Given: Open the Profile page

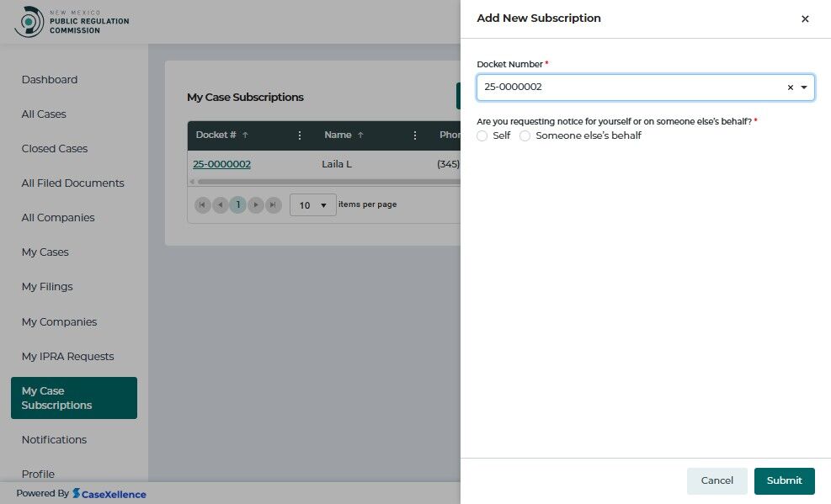Looking at the screenshot, I should 38,474.
